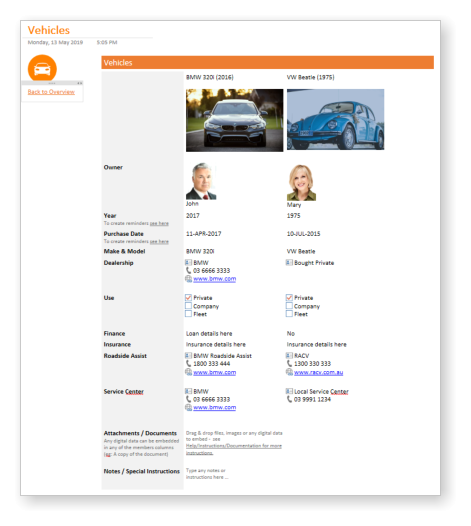
Task: Open 'see here' link under Year
Action: tap(159, 223)
